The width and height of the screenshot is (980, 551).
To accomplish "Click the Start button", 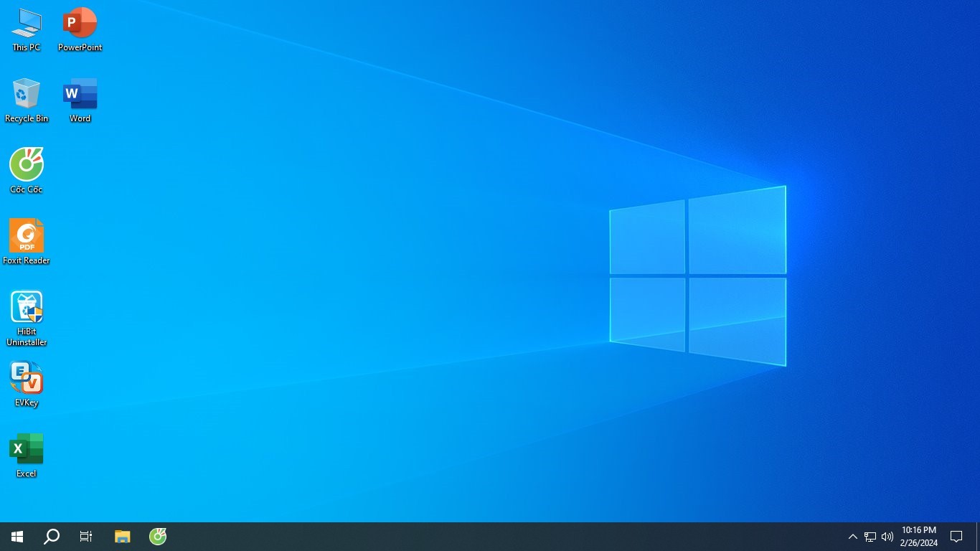I will coord(17,536).
